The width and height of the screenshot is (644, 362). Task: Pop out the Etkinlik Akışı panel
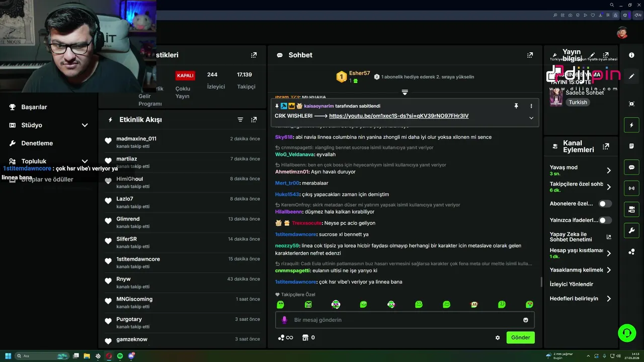(254, 120)
